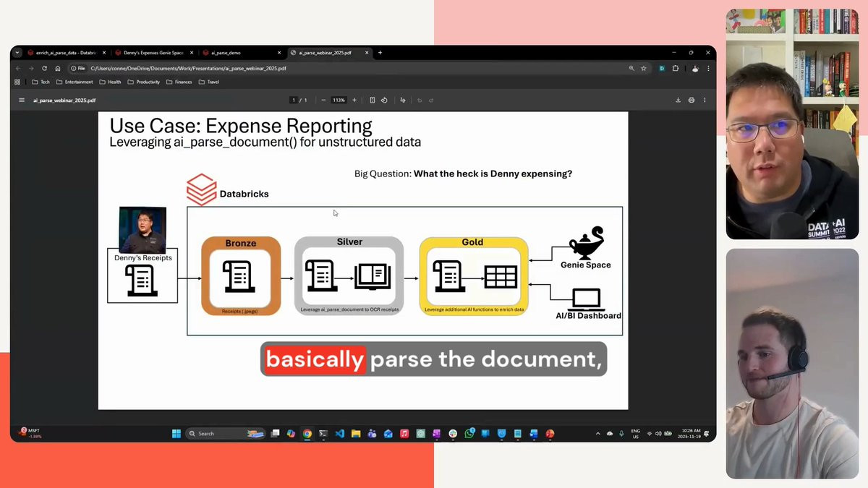The image size is (868, 488).
Task: Click the Bronze stage box
Action: (241, 276)
